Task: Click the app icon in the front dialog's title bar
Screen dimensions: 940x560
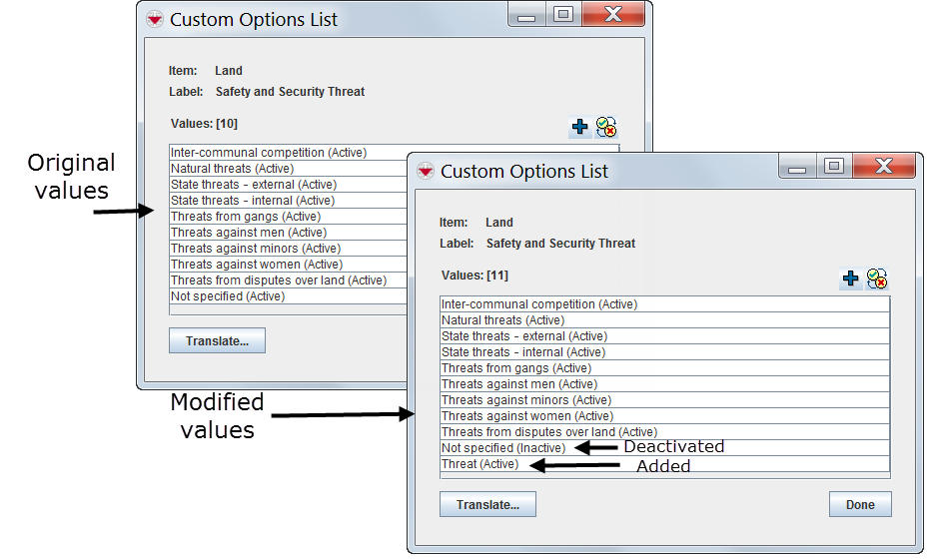Action: (x=427, y=171)
